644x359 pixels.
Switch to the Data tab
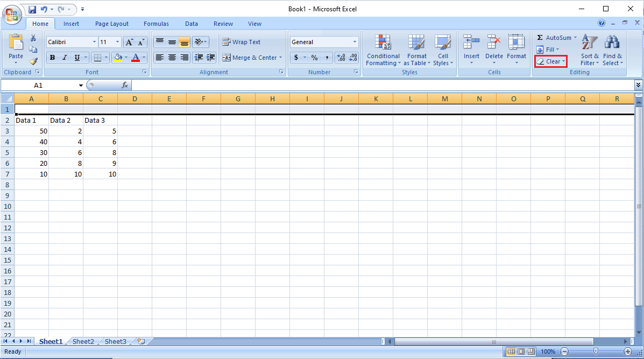[192, 24]
